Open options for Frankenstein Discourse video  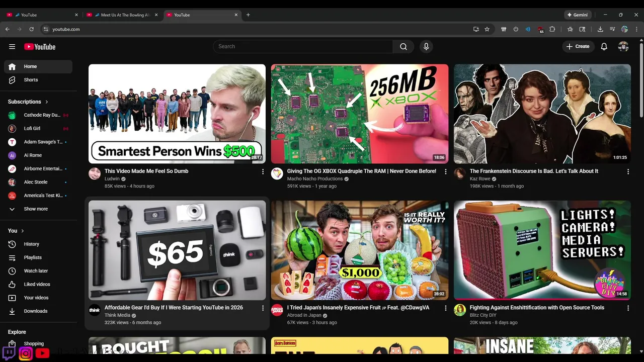tap(628, 171)
